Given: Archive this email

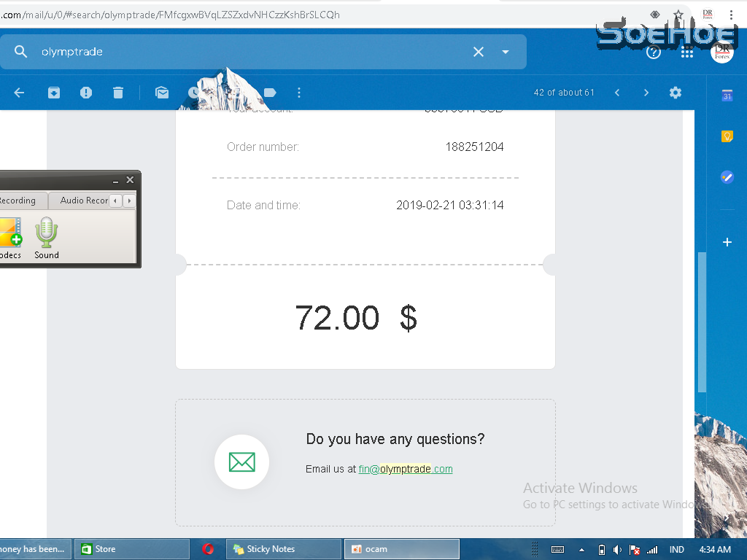Looking at the screenshot, I should point(54,93).
